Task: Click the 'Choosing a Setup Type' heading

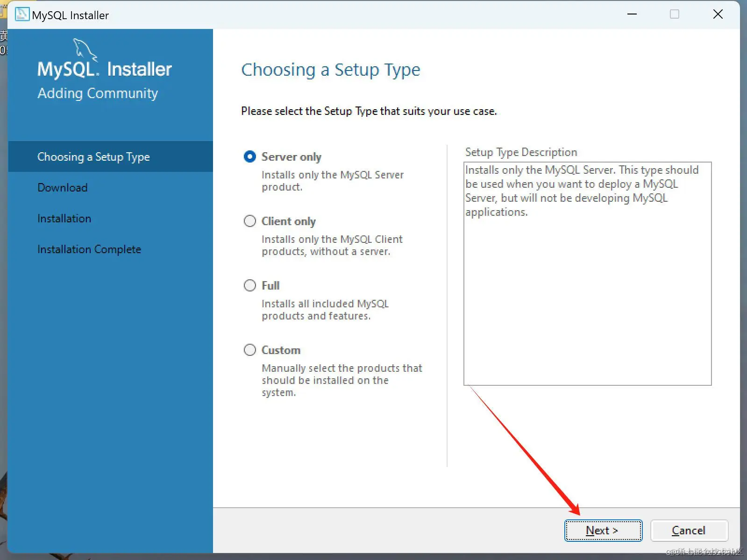Action: [x=331, y=70]
